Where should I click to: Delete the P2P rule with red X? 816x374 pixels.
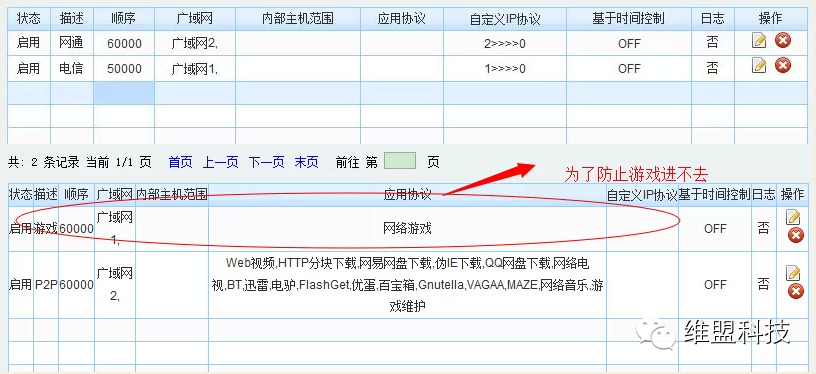(796, 291)
